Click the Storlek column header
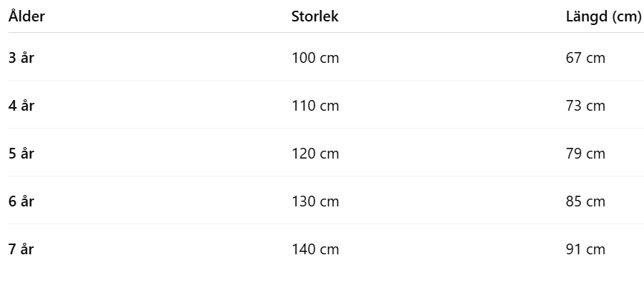The width and height of the screenshot is (644, 295). [x=314, y=17]
